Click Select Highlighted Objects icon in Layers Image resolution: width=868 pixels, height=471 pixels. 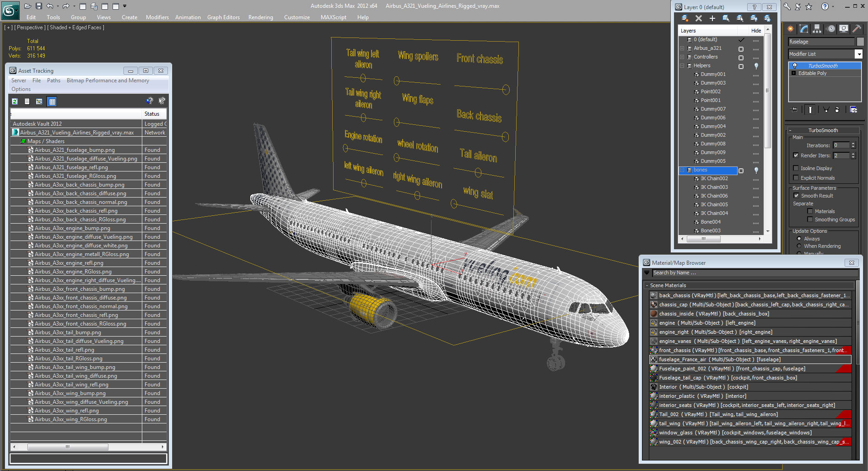(726, 18)
